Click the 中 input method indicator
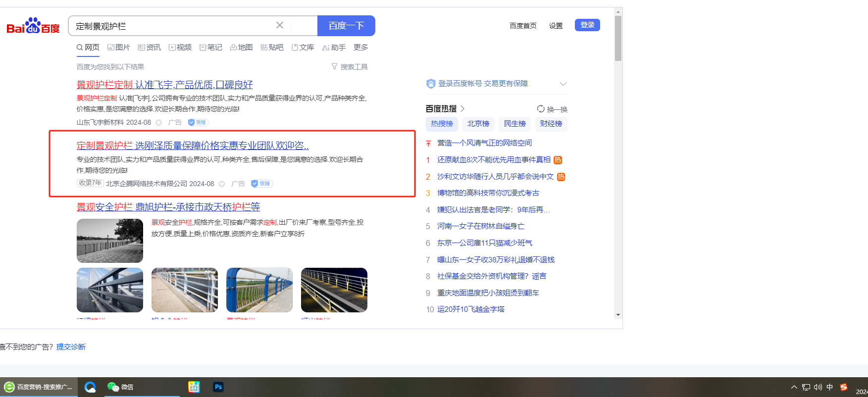868x397 pixels. [830, 387]
